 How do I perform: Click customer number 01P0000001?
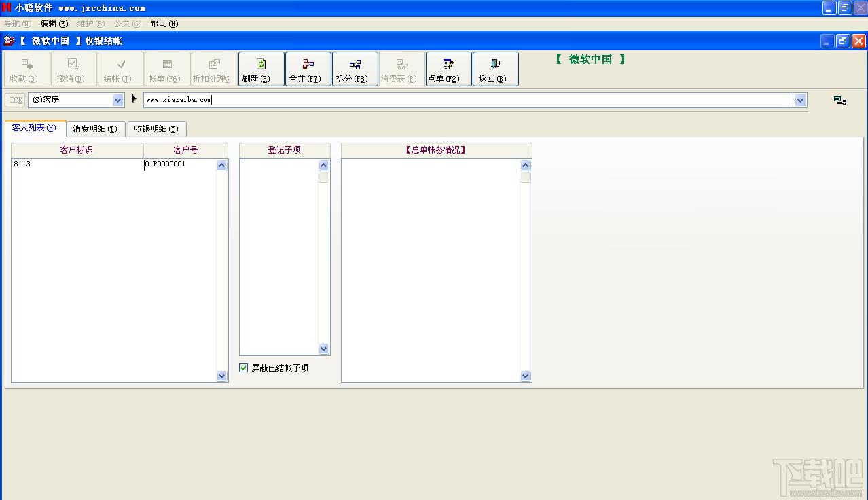coord(165,164)
